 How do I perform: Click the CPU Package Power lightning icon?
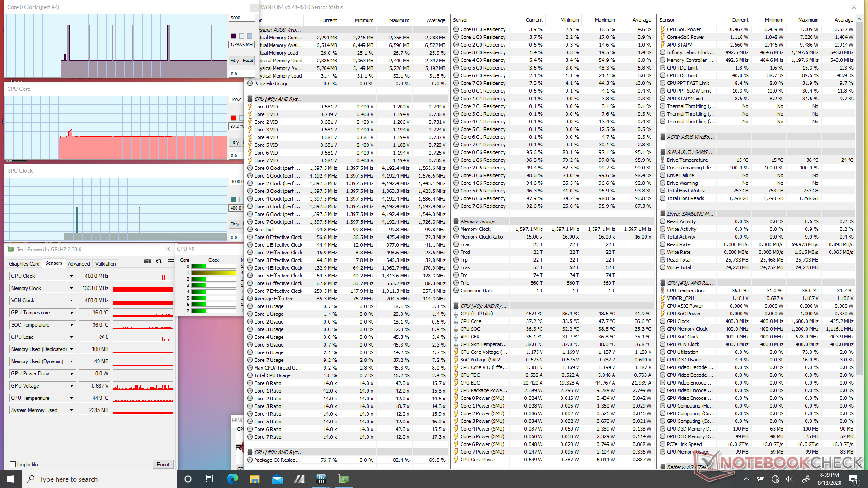(456, 390)
